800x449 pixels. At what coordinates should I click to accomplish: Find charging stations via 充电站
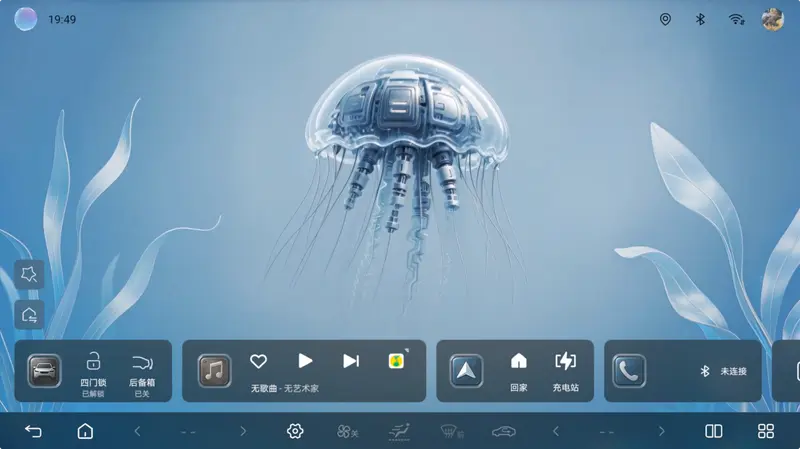pos(566,370)
